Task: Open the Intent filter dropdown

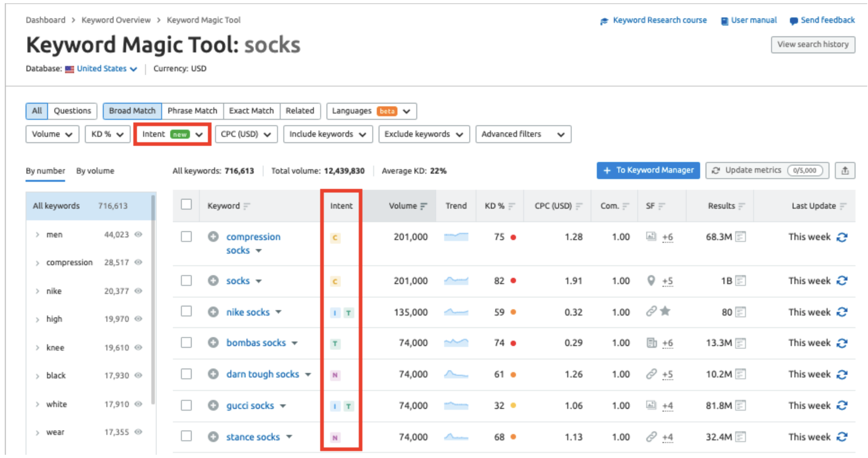Action: pyautogui.click(x=172, y=134)
